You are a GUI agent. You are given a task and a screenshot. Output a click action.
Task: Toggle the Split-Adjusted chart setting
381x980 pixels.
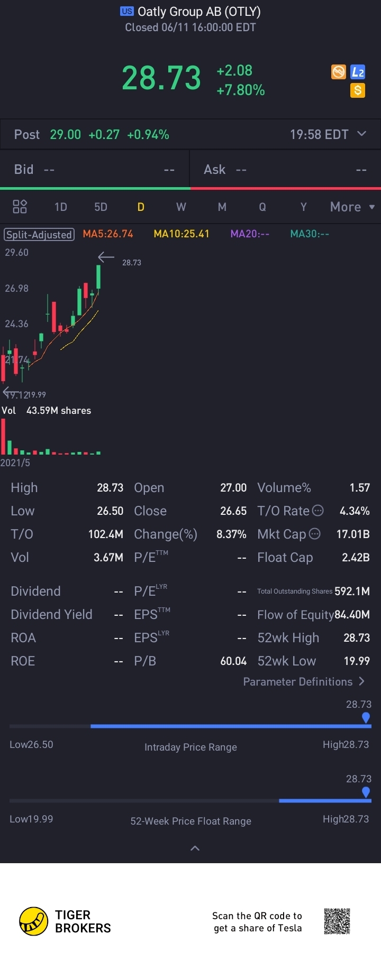39,234
